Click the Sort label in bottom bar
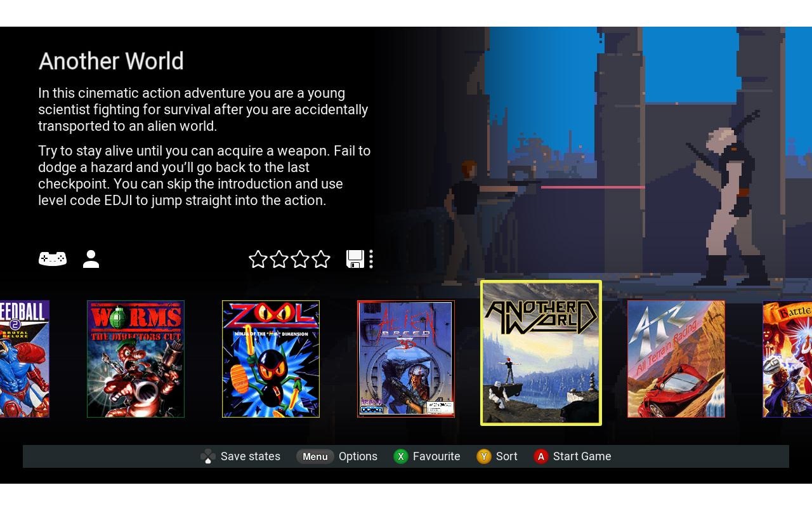 coord(506,456)
